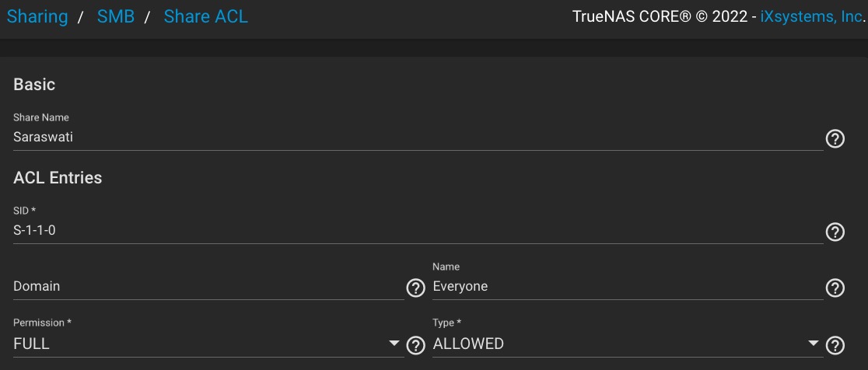The image size is (868, 370).
Task: Select the Name field containing Everyone
Action: pyautogui.click(x=628, y=287)
